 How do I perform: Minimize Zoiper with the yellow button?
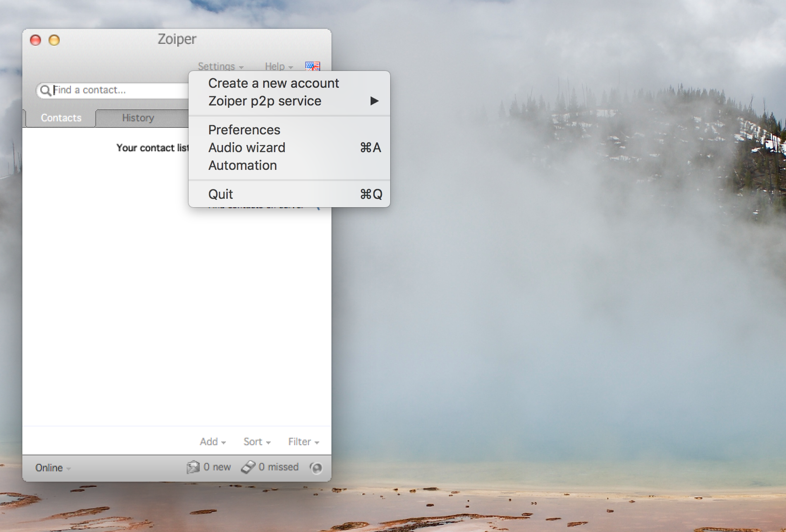tap(54, 40)
